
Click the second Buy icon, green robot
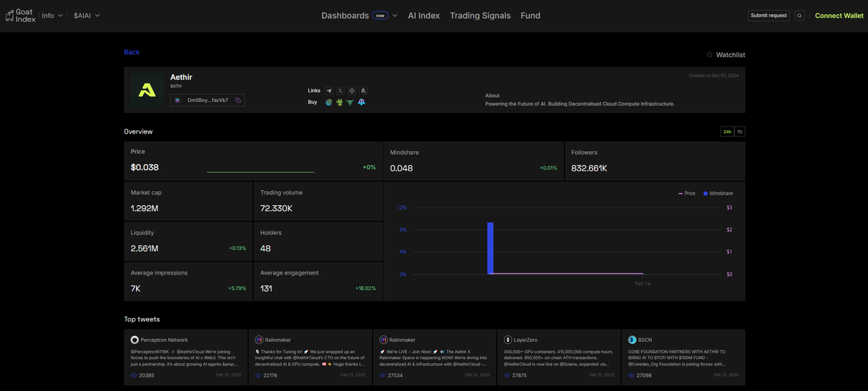(x=339, y=103)
